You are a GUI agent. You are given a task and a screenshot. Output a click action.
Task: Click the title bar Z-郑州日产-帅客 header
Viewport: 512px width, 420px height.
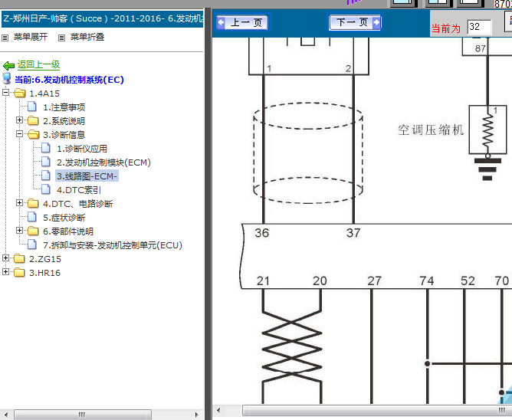(103, 18)
